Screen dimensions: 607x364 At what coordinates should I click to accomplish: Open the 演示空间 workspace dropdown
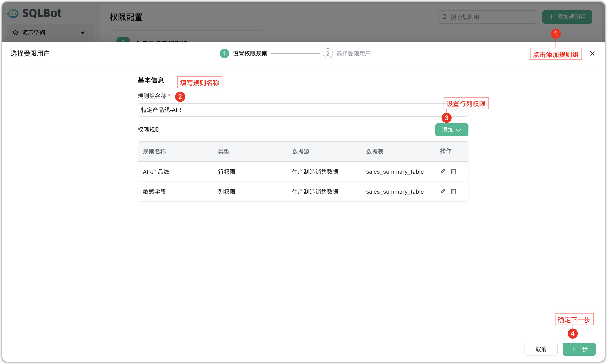click(x=49, y=33)
